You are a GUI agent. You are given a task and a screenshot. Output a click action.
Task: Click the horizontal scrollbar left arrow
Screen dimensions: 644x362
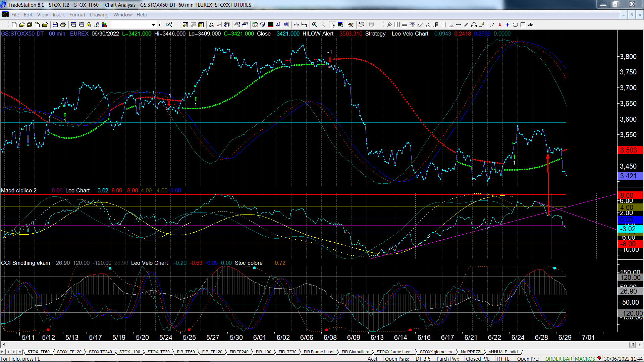point(4,345)
